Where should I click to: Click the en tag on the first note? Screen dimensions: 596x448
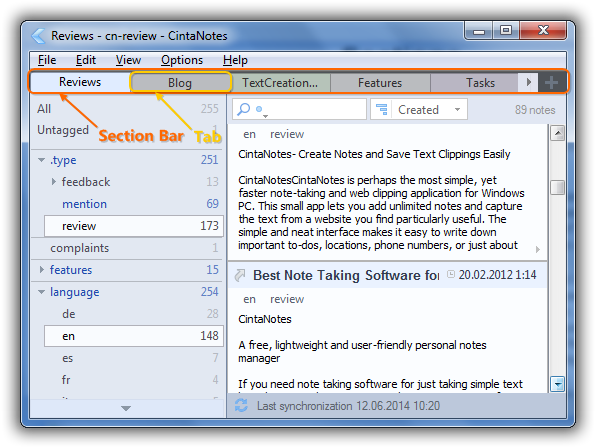(x=249, y=134)
